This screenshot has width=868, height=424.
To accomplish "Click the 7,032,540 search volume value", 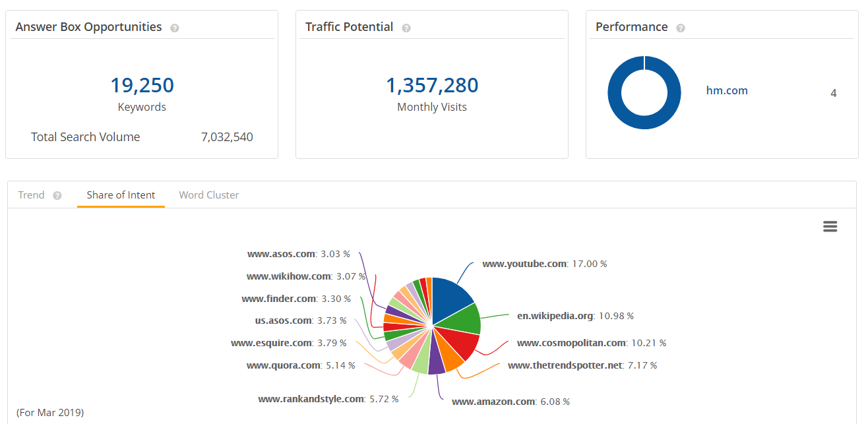I will click(227, 137).
